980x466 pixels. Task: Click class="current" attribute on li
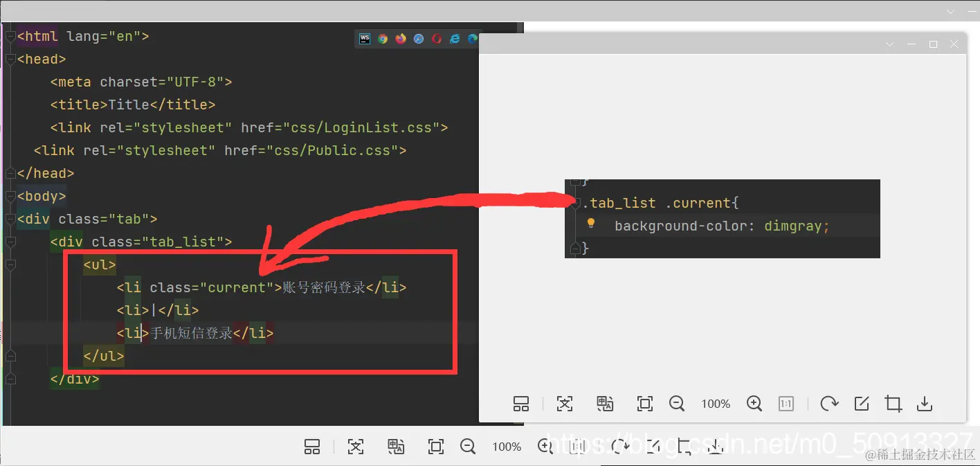coord(212,287)
